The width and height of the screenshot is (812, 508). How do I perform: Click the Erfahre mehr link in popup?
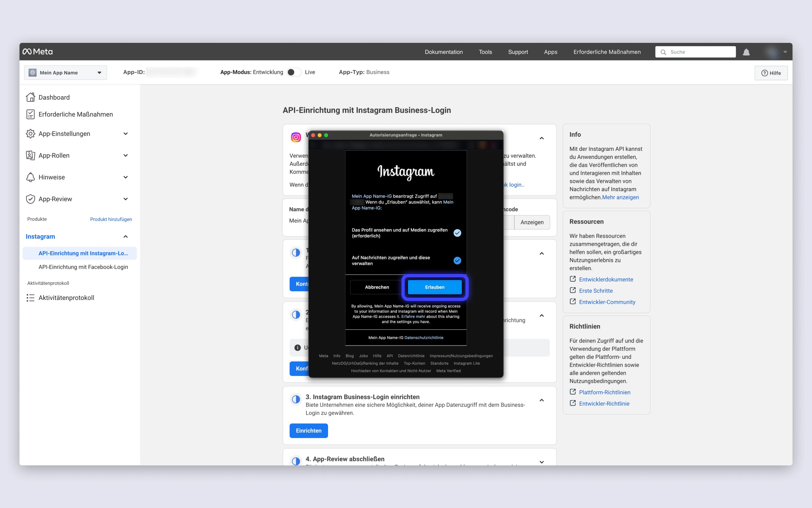click(413, 317)
